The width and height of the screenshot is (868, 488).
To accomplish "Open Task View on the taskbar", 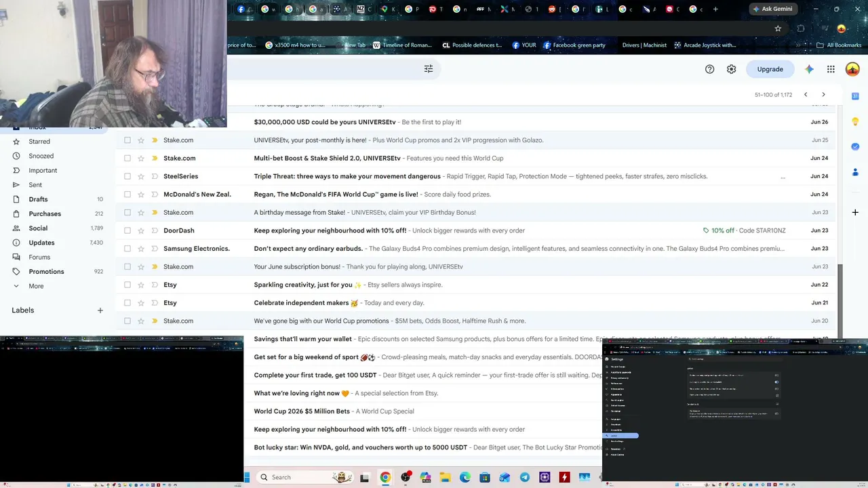I will (364, 477).
